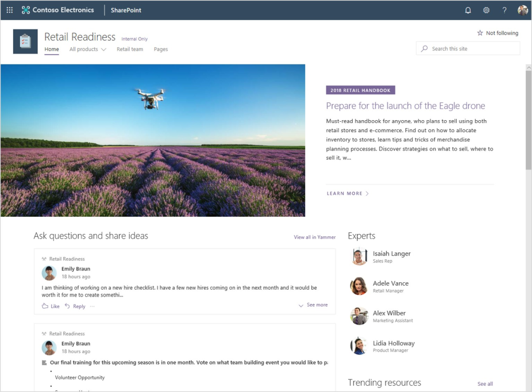Click the SharePoint header link
Viewport: 532px width, 392px height.
click(126, 10)
